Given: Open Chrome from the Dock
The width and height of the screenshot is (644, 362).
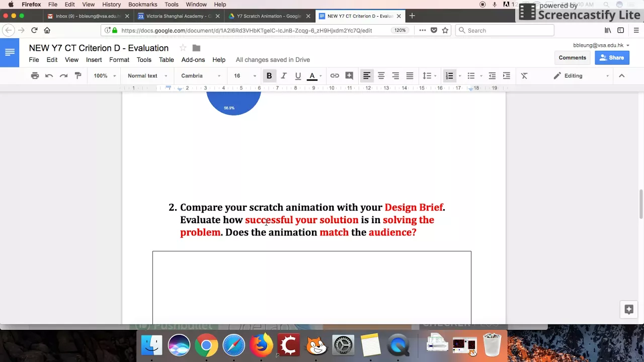Looking at the screenshot, I should pos(206,345).
